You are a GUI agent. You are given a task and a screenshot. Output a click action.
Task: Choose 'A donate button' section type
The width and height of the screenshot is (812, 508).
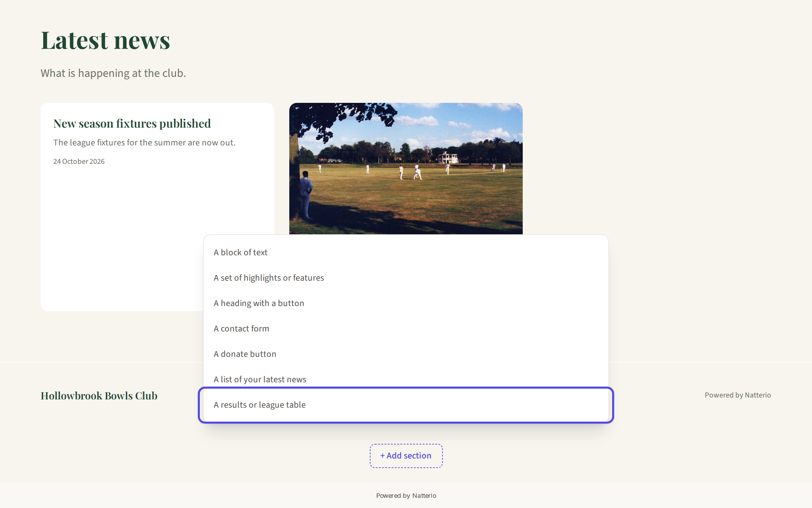(406, 354)
